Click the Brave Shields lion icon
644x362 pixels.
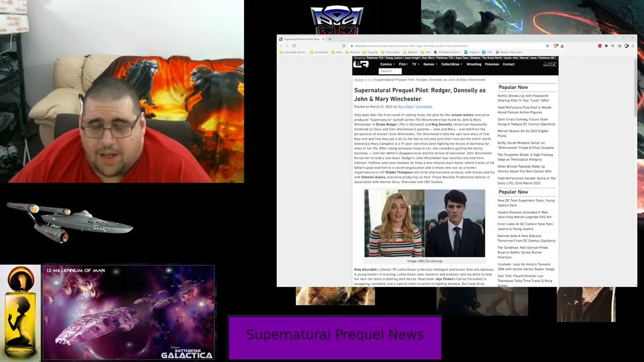(555, 46)
